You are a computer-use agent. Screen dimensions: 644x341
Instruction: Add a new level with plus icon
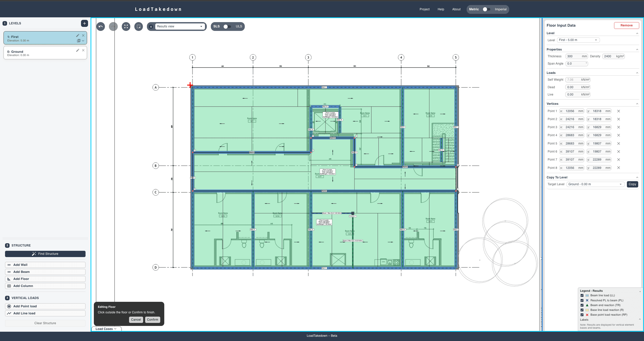85,23
